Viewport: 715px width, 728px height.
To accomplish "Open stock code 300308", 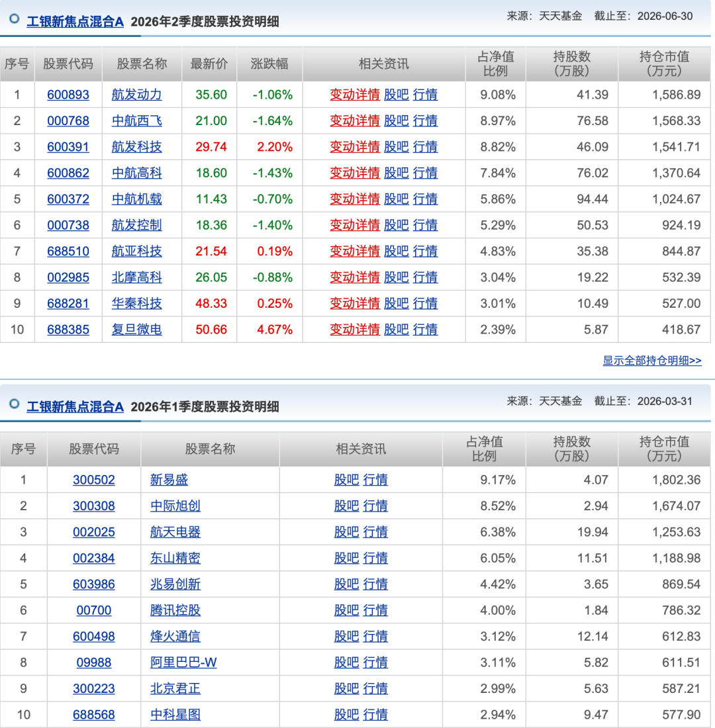I will [94, 506].
